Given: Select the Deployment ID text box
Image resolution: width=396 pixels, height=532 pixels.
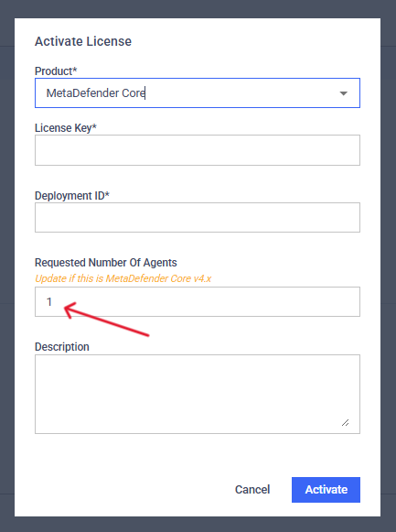Looking at the screenshot, I should pos(198,218).
